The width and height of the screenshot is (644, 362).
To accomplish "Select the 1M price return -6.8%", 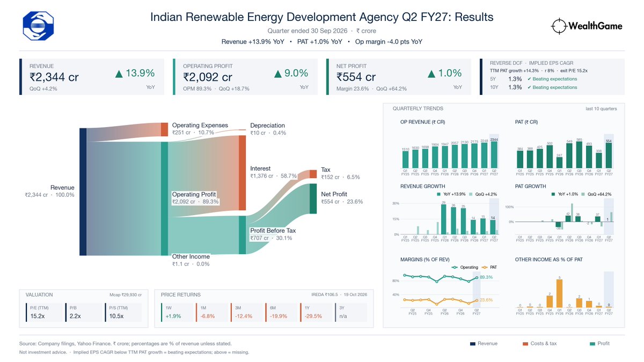I will coord(211,312).
